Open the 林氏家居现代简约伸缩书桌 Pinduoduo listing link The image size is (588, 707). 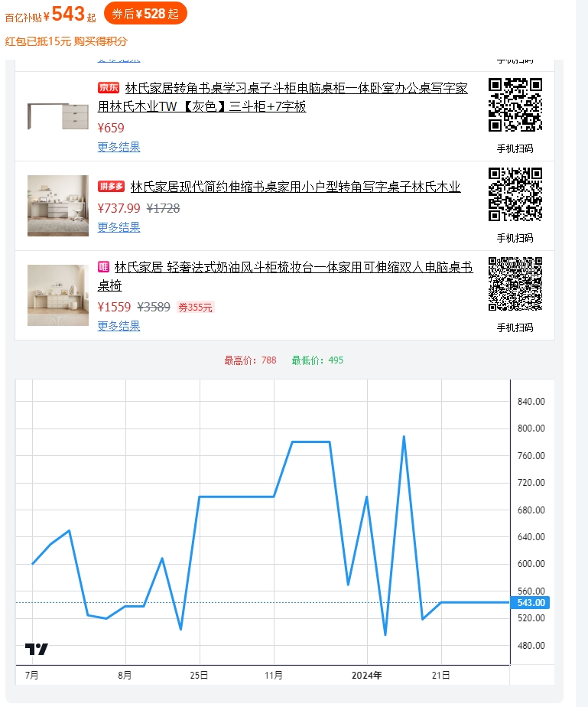(296, 186)
